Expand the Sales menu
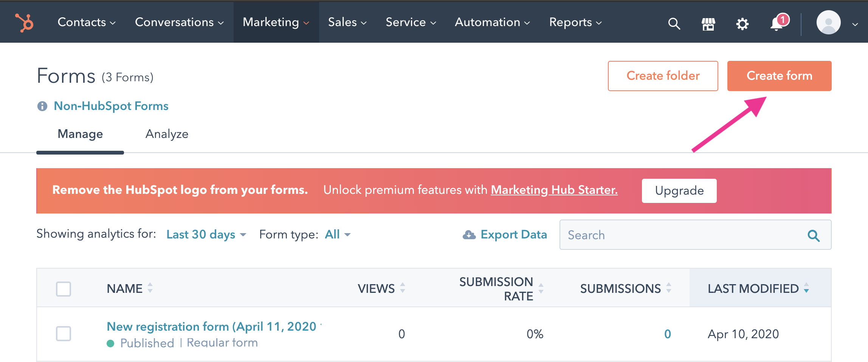The width and height of the screenshot is (868, 362). [x=347, y=22]
